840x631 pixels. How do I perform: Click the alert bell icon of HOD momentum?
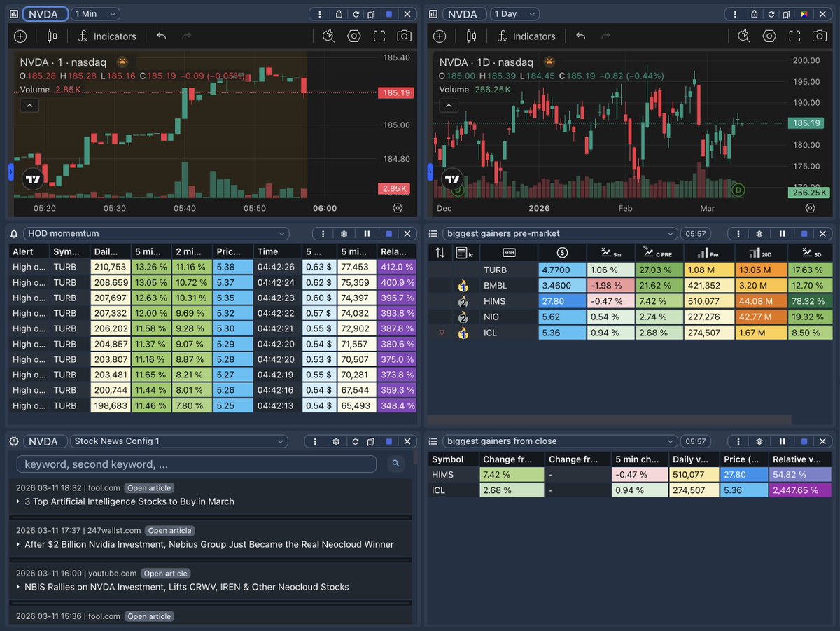[14, 234]
